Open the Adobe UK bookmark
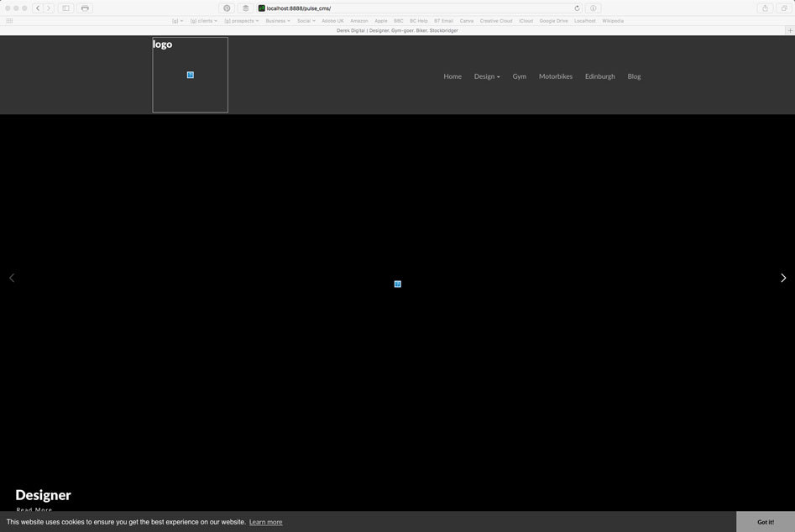 pos(332,21)
